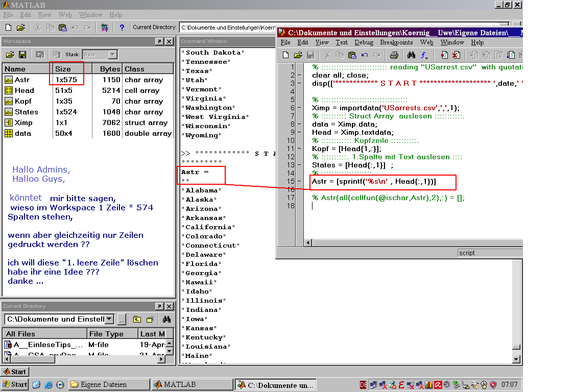This screenshot has width=575, height=392.
Task: Open the Debug menu in editor
Action: [x=364, y=42]
